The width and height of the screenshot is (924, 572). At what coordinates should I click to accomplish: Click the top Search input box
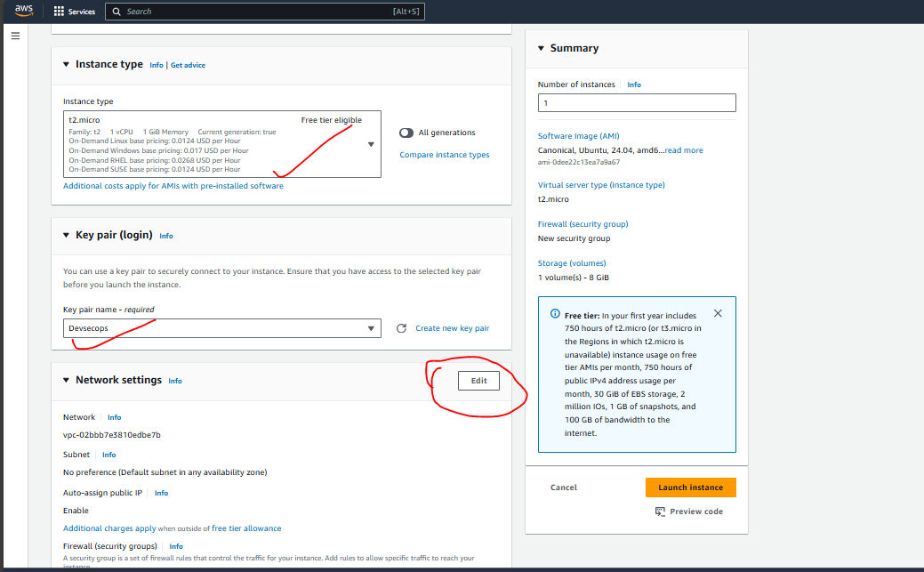pos(265,12)
